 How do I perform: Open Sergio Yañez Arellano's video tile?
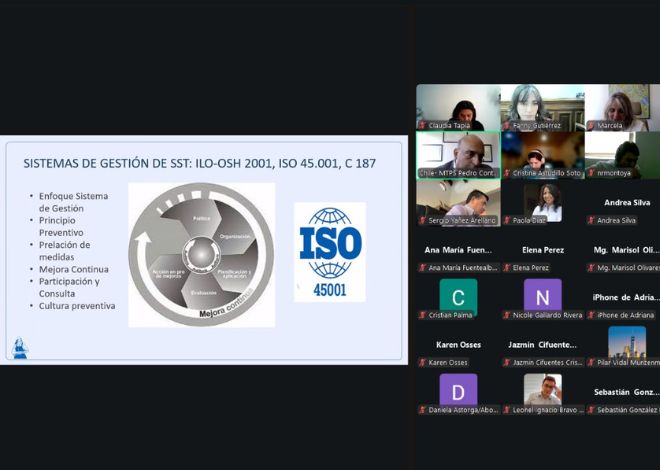click(458, 201)
